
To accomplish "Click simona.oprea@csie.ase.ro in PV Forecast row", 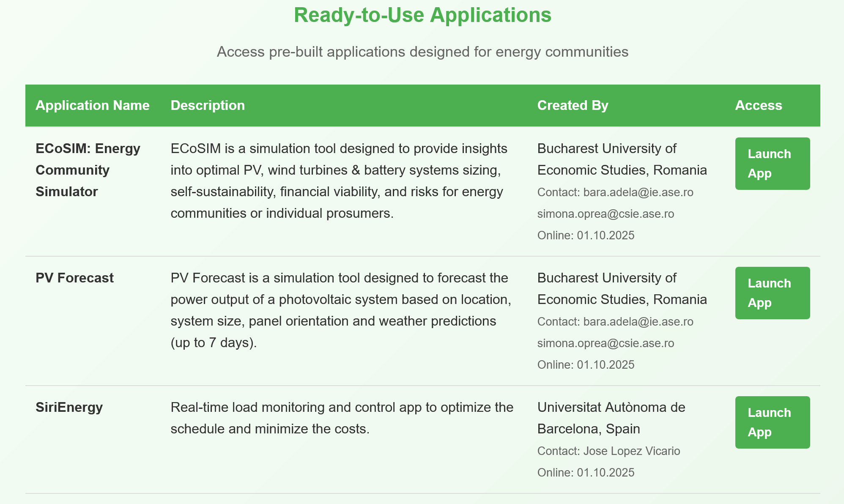I will coord(606,343).
